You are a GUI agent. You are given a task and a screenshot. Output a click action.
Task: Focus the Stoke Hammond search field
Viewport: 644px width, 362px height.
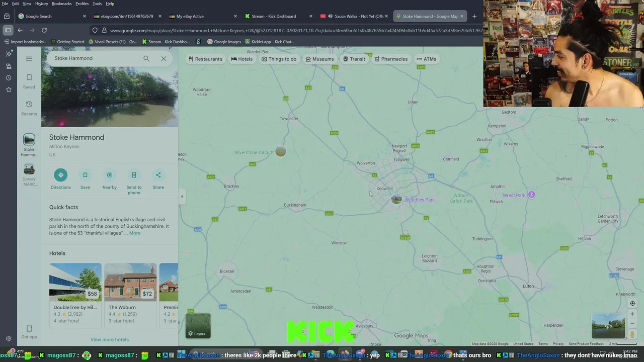pyautogui.click(x=96, y=58)
